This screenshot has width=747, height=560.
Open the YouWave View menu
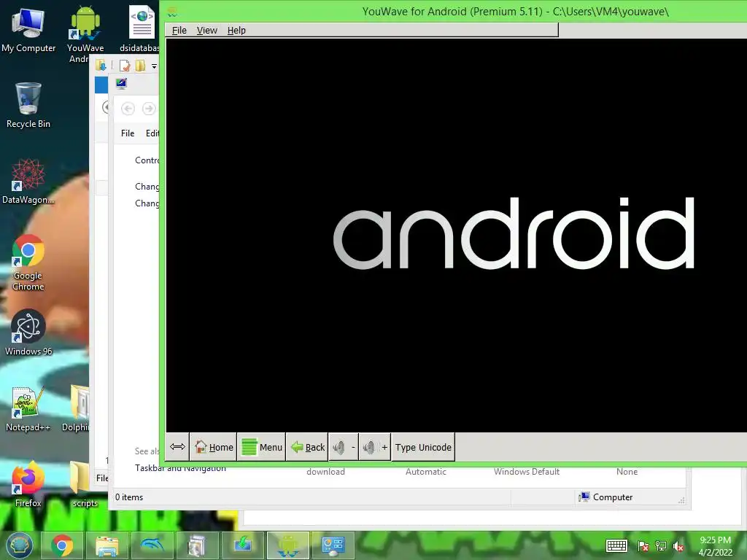[x=206, y=31]
